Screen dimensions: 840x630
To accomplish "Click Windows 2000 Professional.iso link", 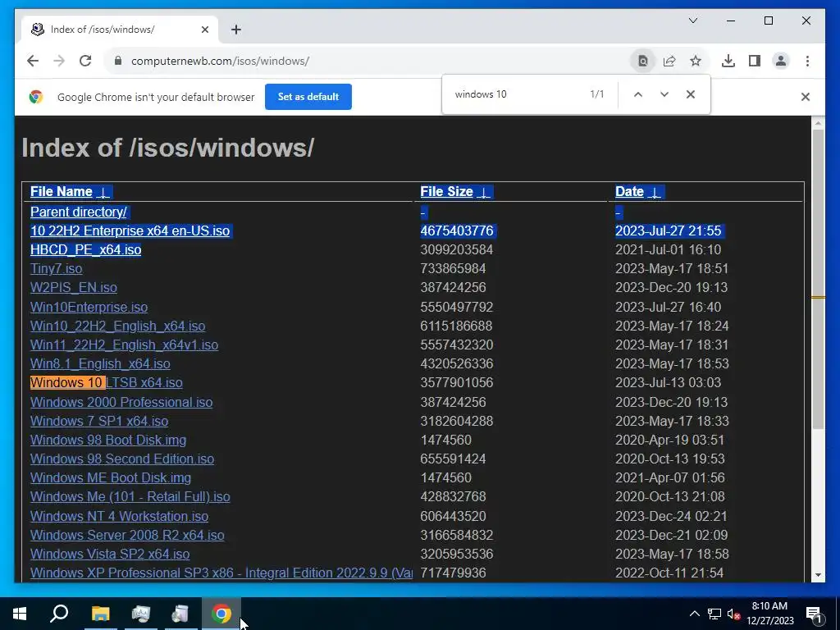I will (x=121, y=402).
